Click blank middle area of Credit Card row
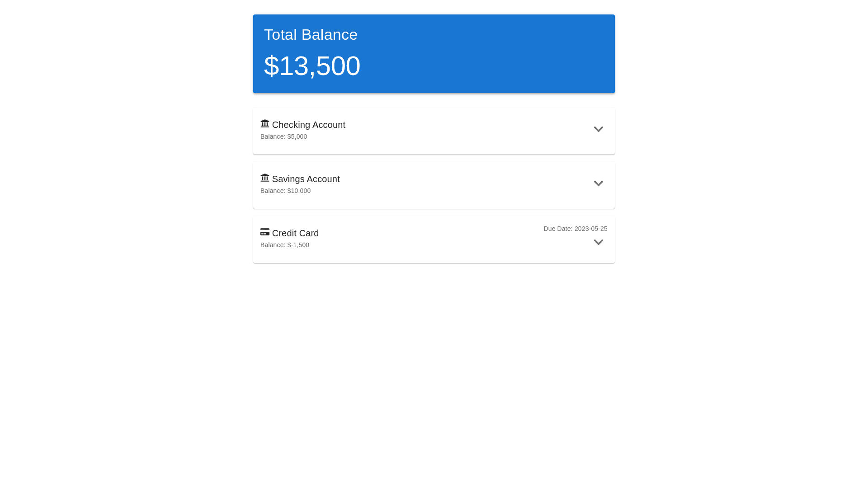Viewport: 868px width, 488px height. tap(429, 239)
